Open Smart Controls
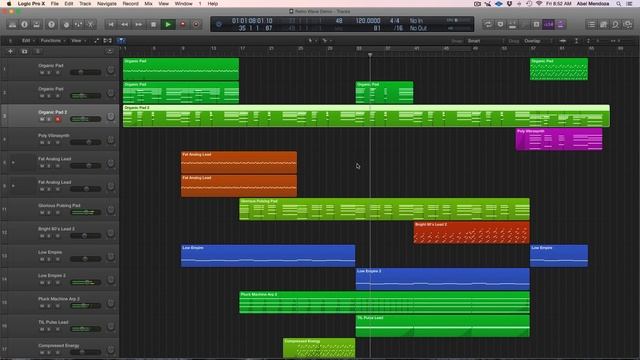 coord(66,24)
